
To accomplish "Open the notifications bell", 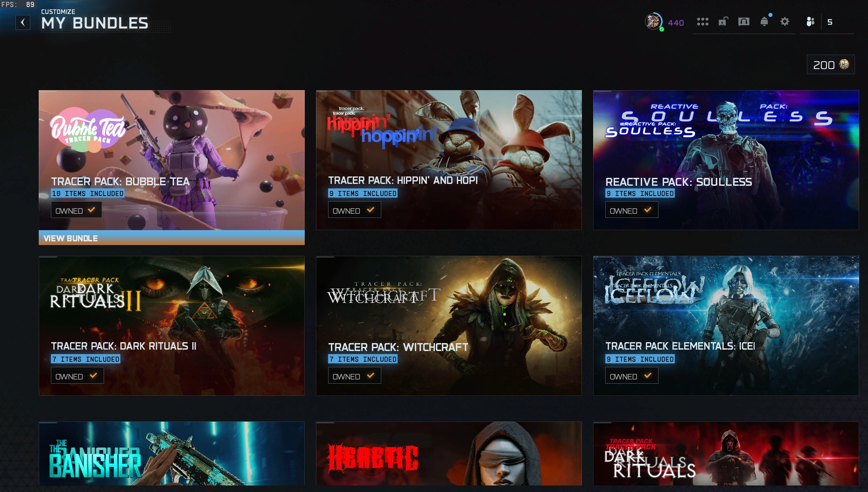I will [x=764, y=21].
